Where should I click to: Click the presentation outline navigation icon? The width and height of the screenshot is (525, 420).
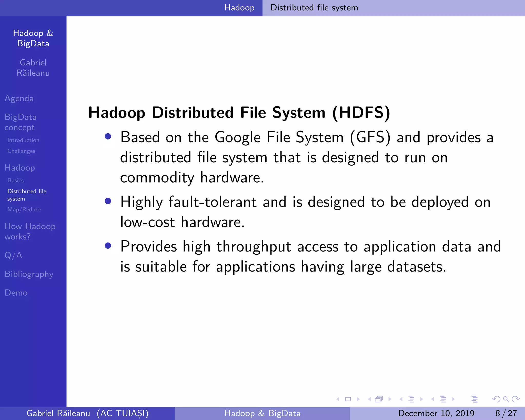click(x=474, y=399)
